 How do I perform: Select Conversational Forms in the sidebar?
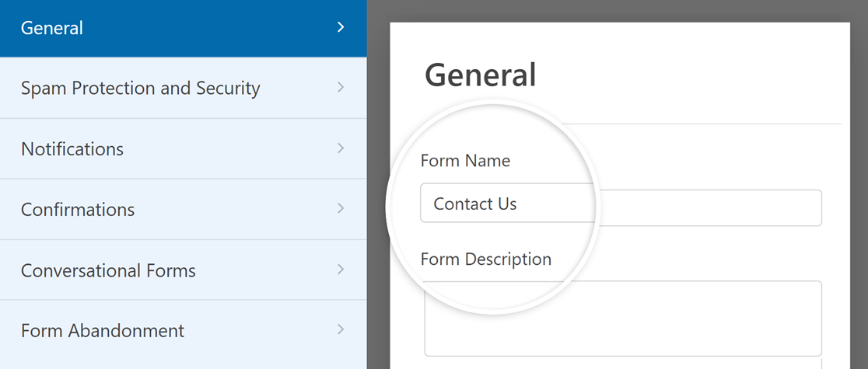[108, 271]
